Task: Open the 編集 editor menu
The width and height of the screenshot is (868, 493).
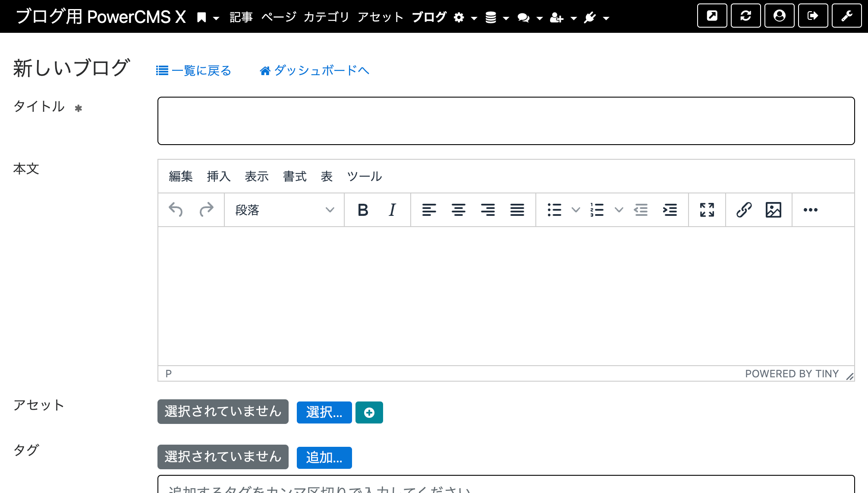Action: click(x=181, y=177)
